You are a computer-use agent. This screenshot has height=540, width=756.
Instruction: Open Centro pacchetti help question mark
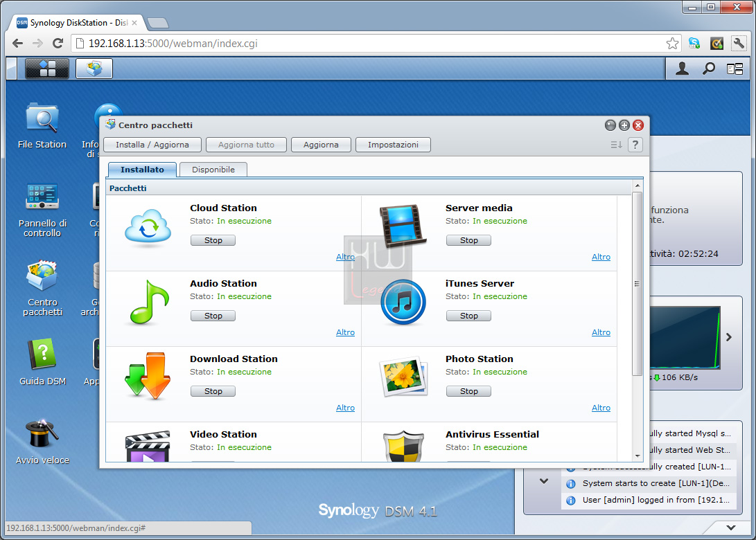635,145
